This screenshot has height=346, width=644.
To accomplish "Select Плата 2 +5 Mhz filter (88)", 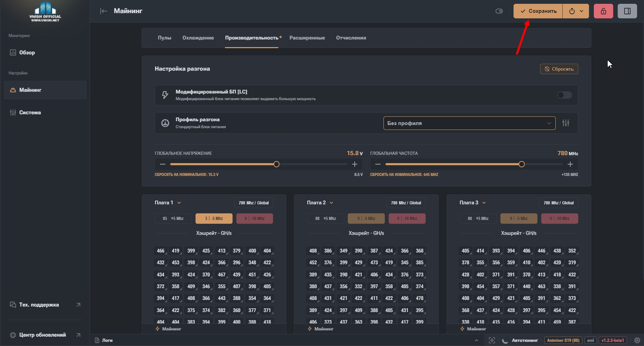I will click(326, 219).
